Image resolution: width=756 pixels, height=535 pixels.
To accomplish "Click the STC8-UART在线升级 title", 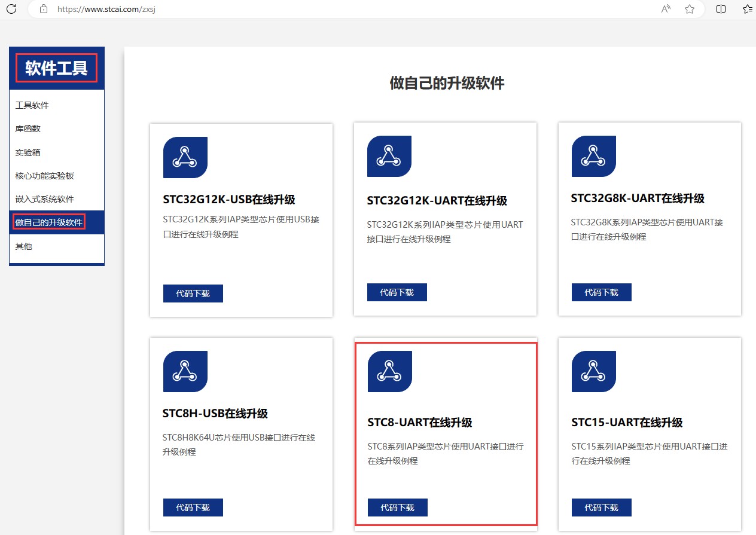I will point(420,423).
